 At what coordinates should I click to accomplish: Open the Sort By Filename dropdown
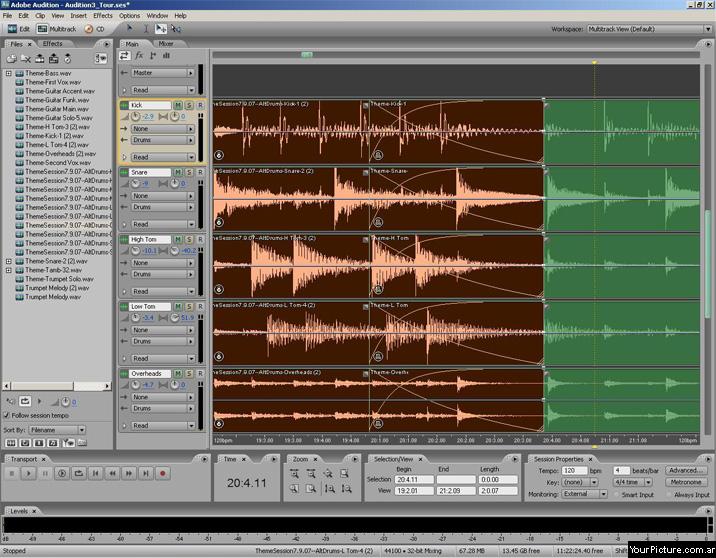click(x=57, y=430)
